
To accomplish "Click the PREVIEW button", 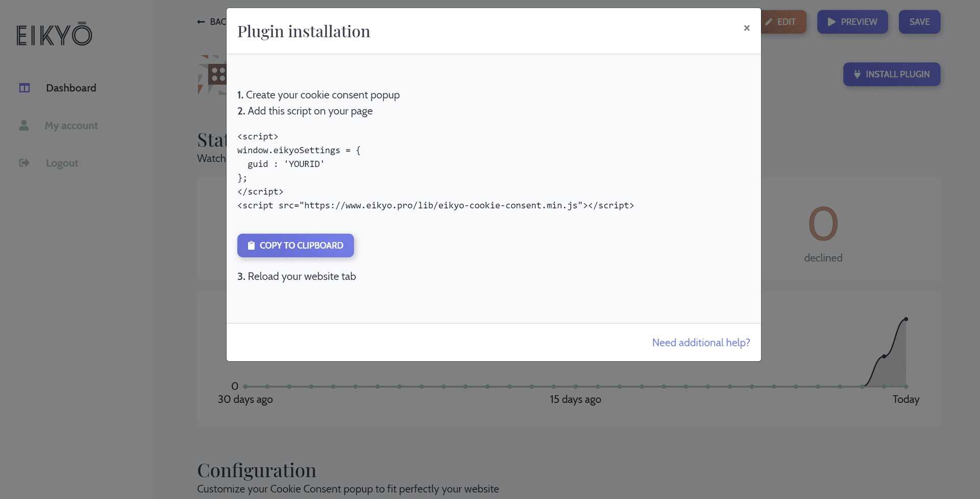I will 852,22.
